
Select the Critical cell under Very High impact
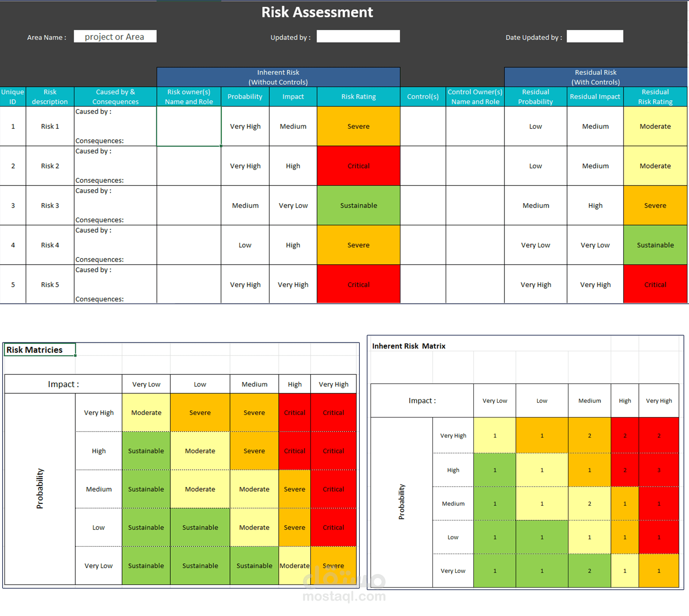[333, 412]
